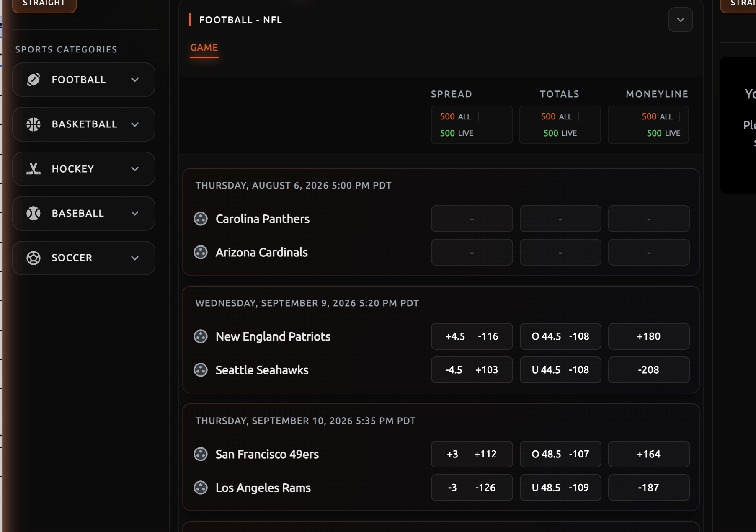Viewport: 756px width, 532px height.
Task: Pick 49ers spread +3 +112
Action: [472, 454]
